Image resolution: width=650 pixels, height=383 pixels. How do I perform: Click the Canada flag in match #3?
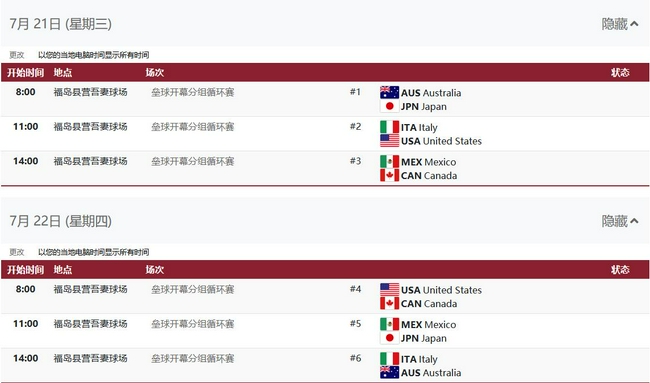point(389,175)
